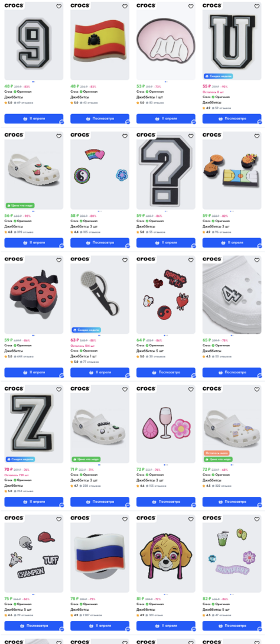Open the wine glass and flower charms image
280x644 pixels.
(x=166, y=424)
